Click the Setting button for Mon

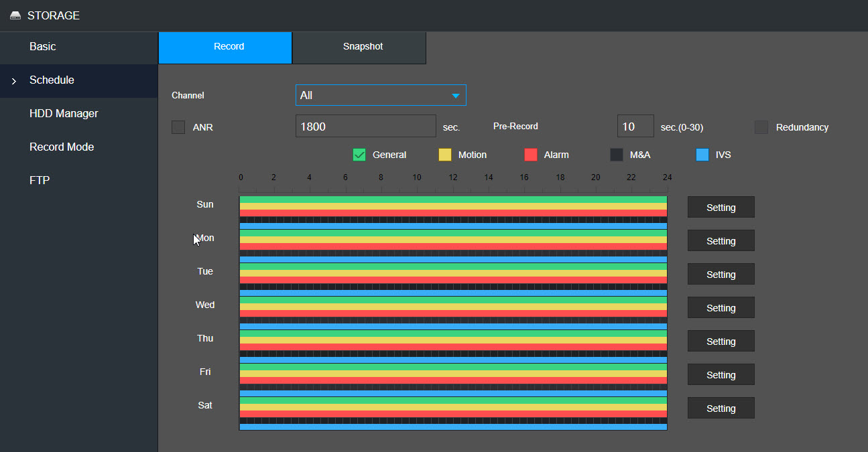(x=721, y=241)
